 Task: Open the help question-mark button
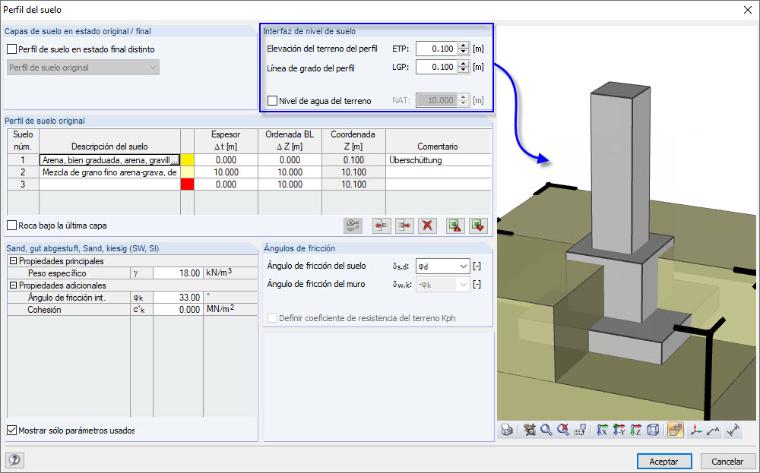(x=15, y=460)
